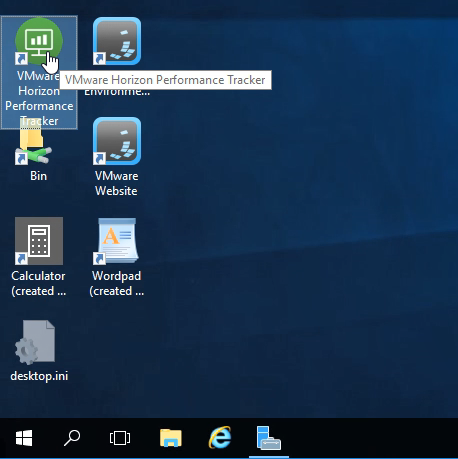Open Server Manager from the taskbar
The width and height of the screenshot is (458, 459).
(x=269, y=438)
